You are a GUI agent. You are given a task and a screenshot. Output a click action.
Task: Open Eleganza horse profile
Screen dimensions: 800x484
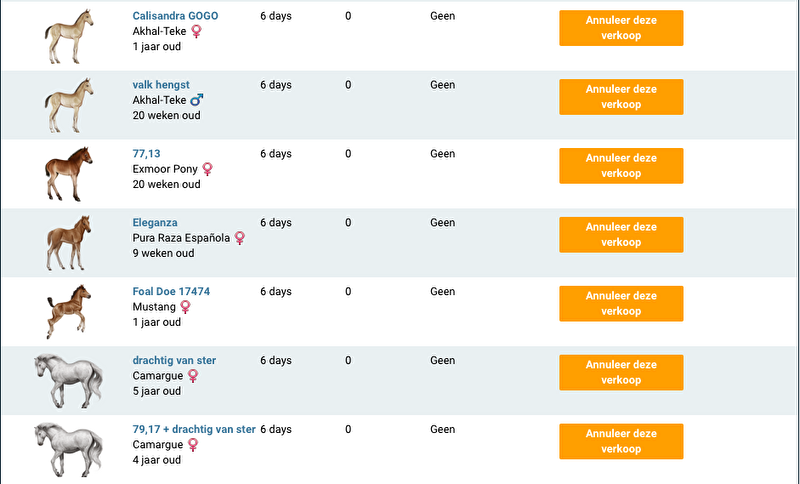[155, 223]
